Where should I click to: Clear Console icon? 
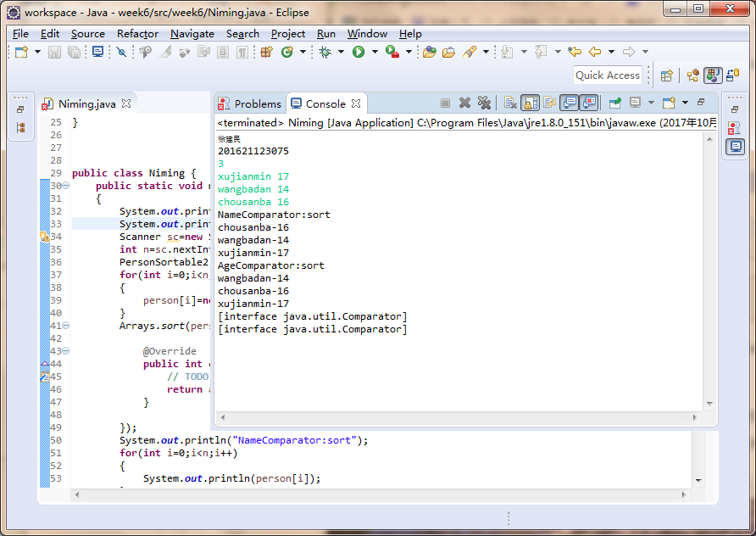[510, 103]
